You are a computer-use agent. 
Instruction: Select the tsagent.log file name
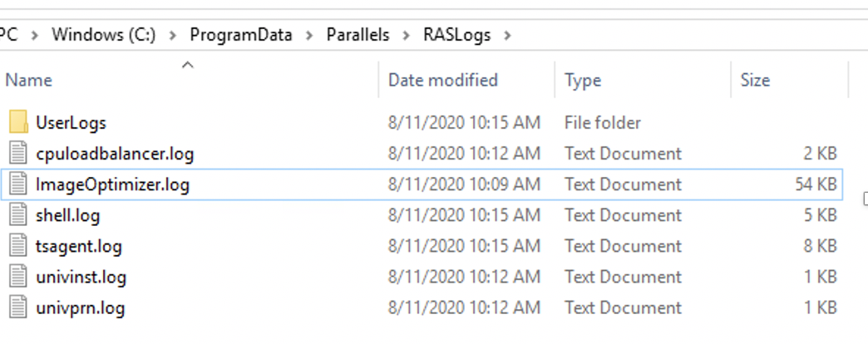tap(78, 246)
